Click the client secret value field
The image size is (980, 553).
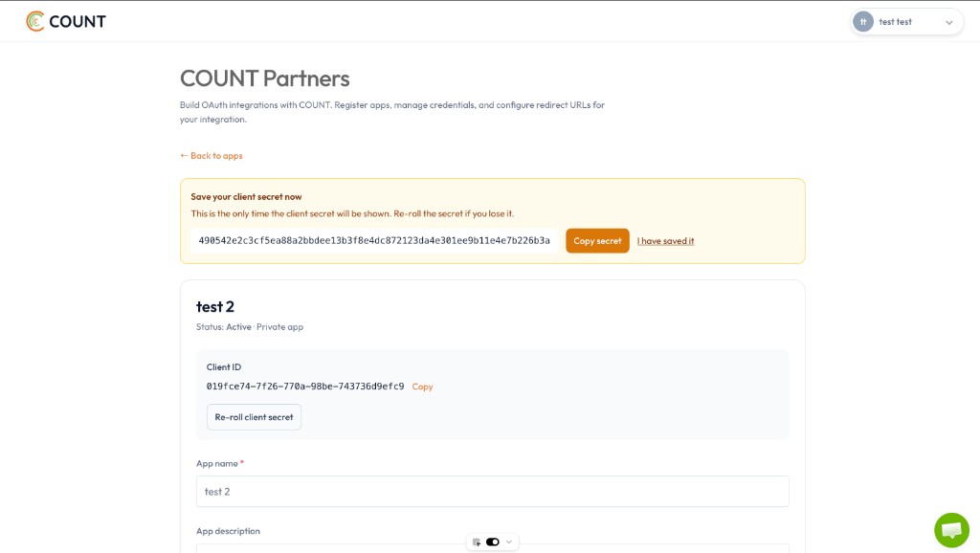tap(374, 240)
